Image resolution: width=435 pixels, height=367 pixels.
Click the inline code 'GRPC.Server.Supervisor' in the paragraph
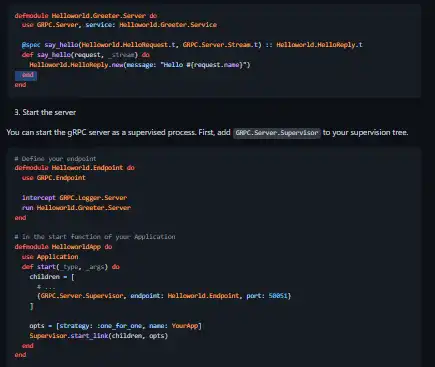tap(277, 133)
